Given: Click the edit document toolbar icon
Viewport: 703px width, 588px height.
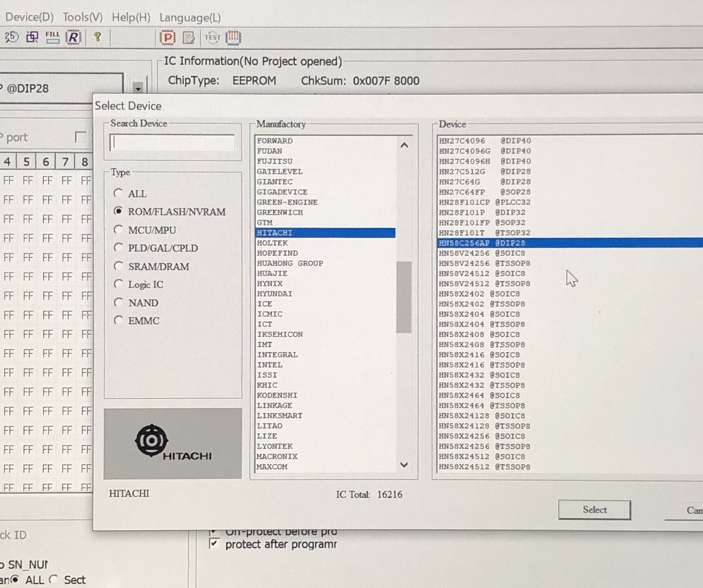Looking at the screenshot, I should (189, 38).
